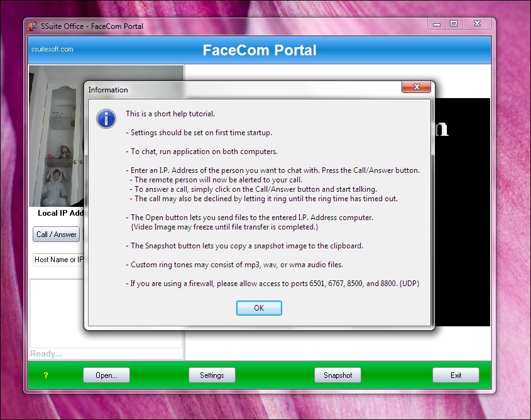Viewport: 531px width, 420px height.
Task: Click the chat message text area
Action: [57, 313]
